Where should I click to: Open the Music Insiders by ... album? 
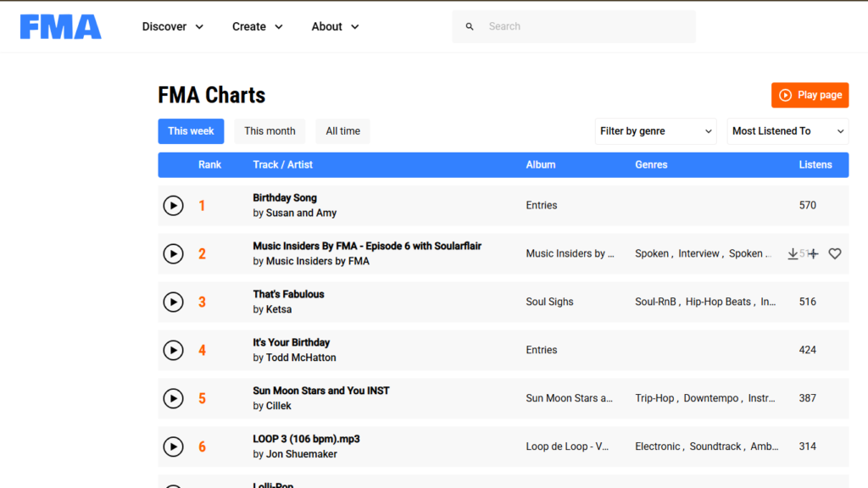[570, 253]
